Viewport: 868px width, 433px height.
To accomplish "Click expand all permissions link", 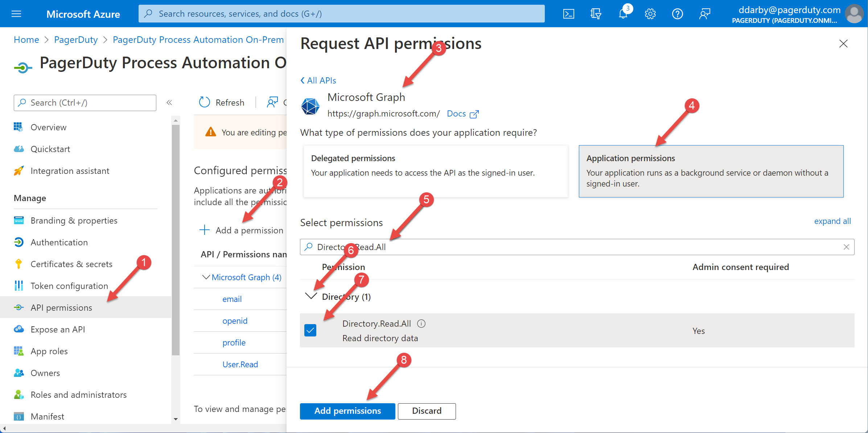I will pyautogui.click(x=832, y=221).
